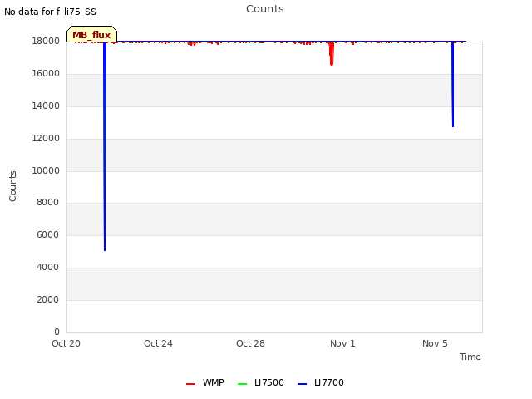Viewport: 532px width, 399px height.
Task: Toggle the WMP series in legend
Action: click(x=205, y=382)
